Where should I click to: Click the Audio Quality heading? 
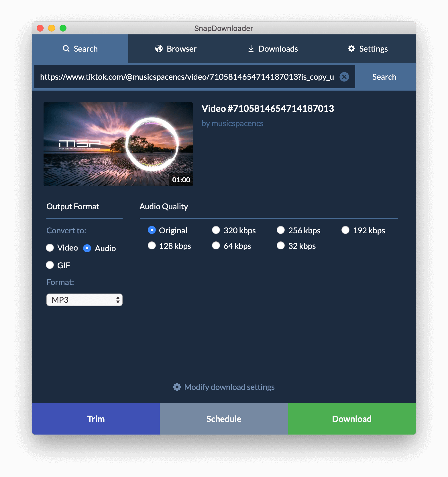[164, 206]
